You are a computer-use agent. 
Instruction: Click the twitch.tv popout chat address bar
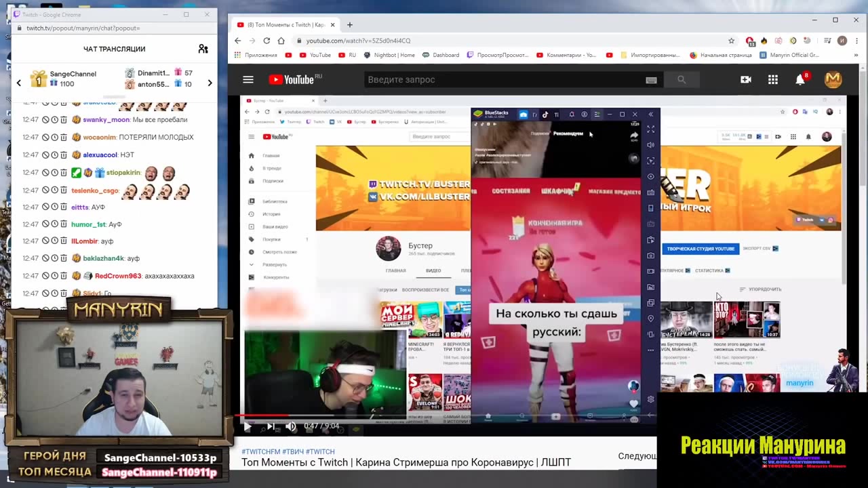coord(115,28)
